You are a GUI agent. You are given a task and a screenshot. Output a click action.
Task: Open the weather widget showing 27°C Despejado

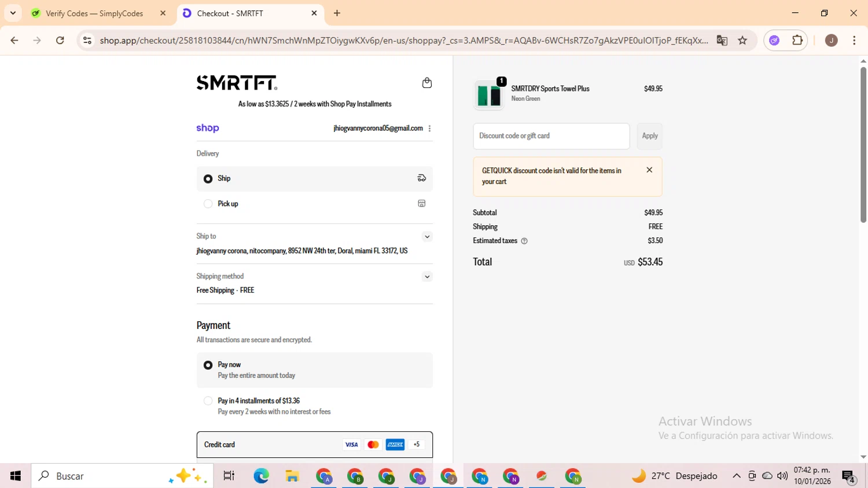pyautogui.click(x=675, y=476)
